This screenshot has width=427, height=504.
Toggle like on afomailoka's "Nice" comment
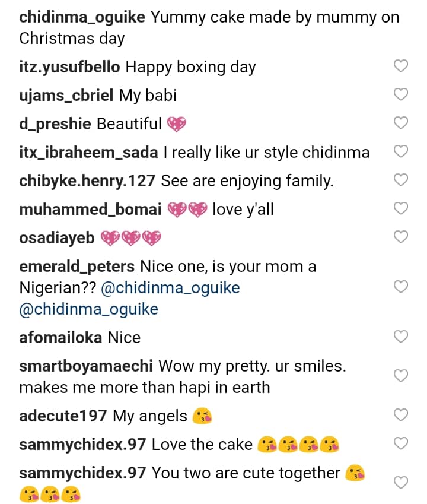pyautogui.click(x=401, y=337)
